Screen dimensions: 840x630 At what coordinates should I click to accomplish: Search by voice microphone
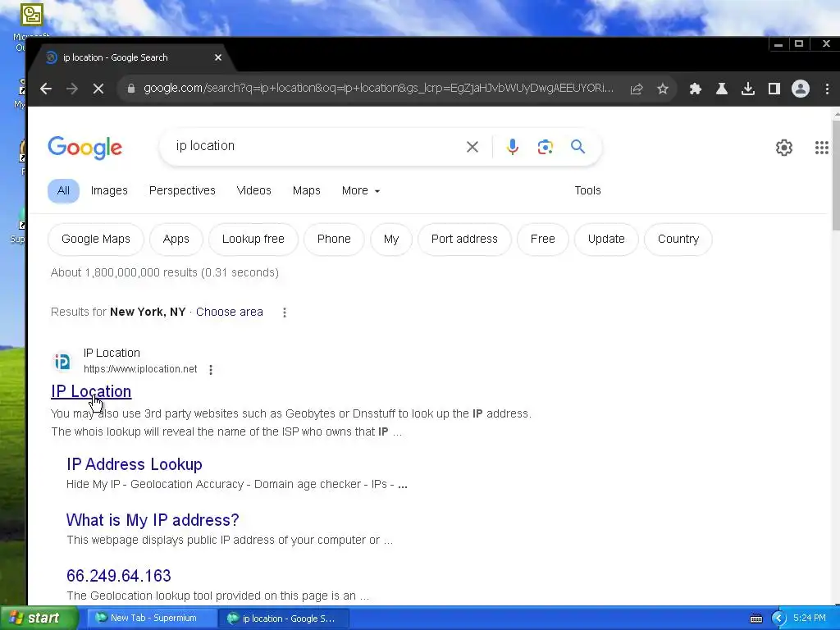tap(512, 147)
